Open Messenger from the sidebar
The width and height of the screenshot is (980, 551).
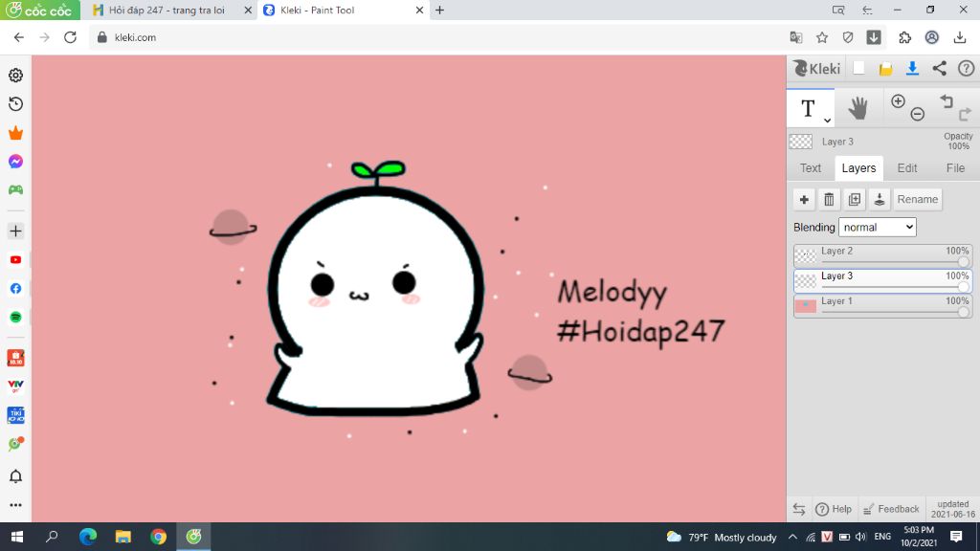[15, 161]
